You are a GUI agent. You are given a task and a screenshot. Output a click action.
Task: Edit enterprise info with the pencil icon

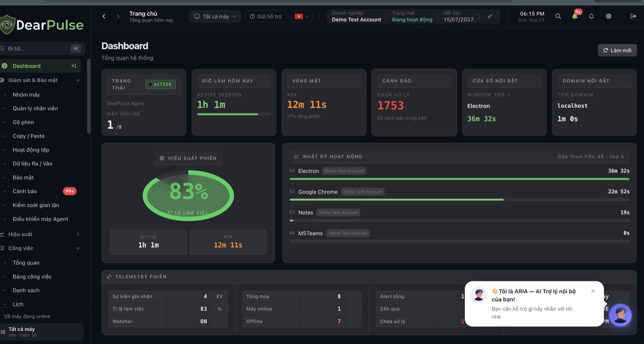(x=490, y=17)
